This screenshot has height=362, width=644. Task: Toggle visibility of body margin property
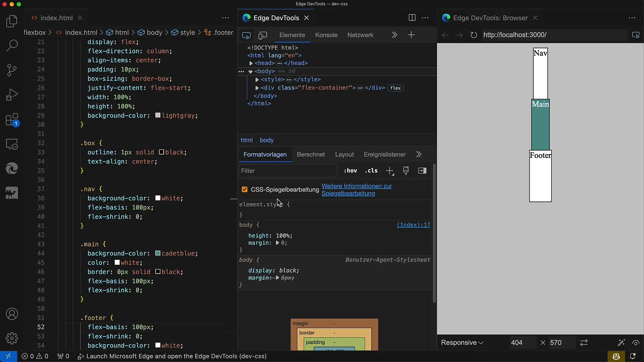(243, 243)
